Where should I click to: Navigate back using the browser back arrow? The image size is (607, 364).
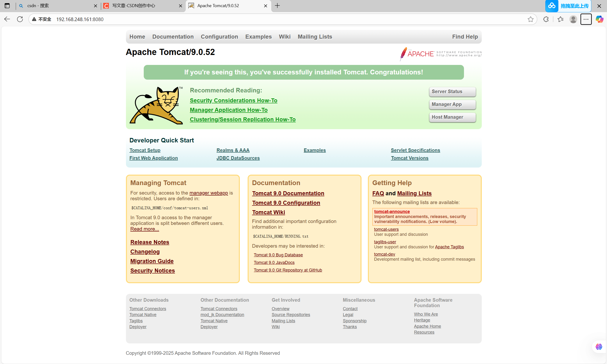(x=7, y=19)
